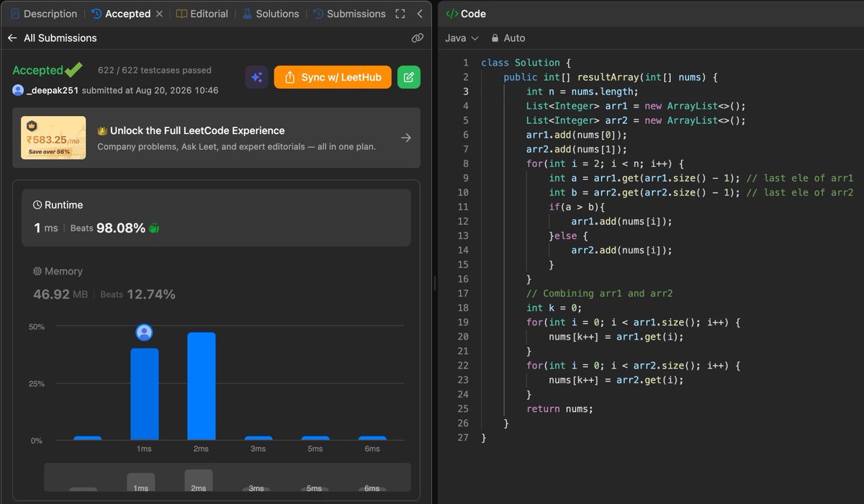The width and height of the screenshot is (864, 504).
Task: Click the 2ms bar in runtime chart
Action: coord(202,386)
